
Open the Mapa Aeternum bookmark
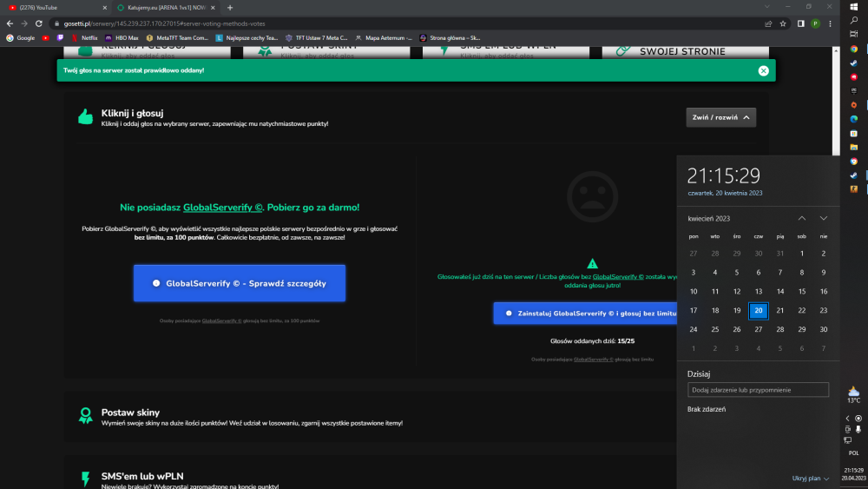pos(384,38)
